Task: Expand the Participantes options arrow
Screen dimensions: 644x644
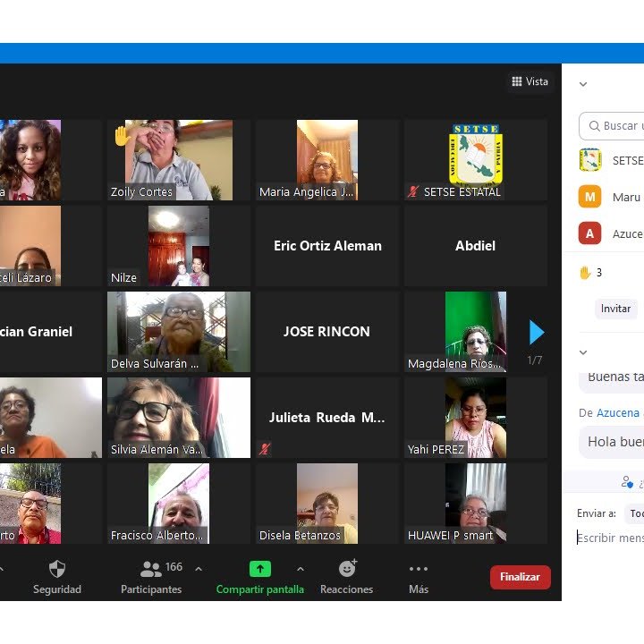Action: [x=199, y=569]
